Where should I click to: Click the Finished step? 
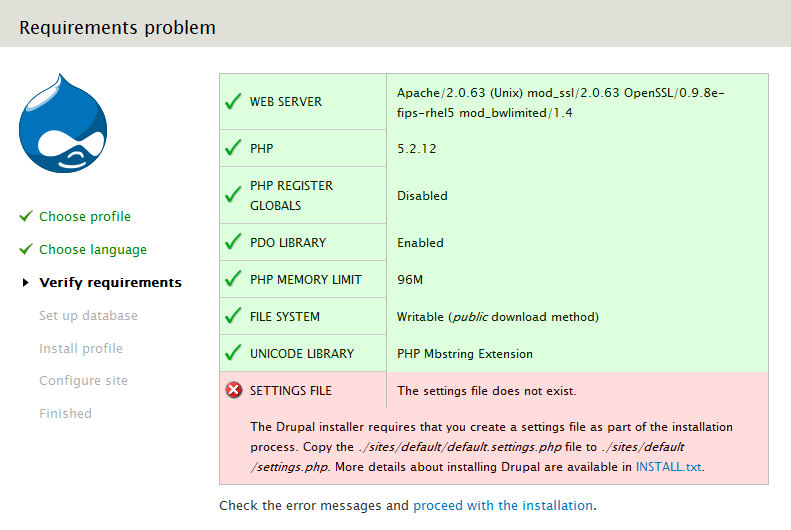tap(66, 414)
